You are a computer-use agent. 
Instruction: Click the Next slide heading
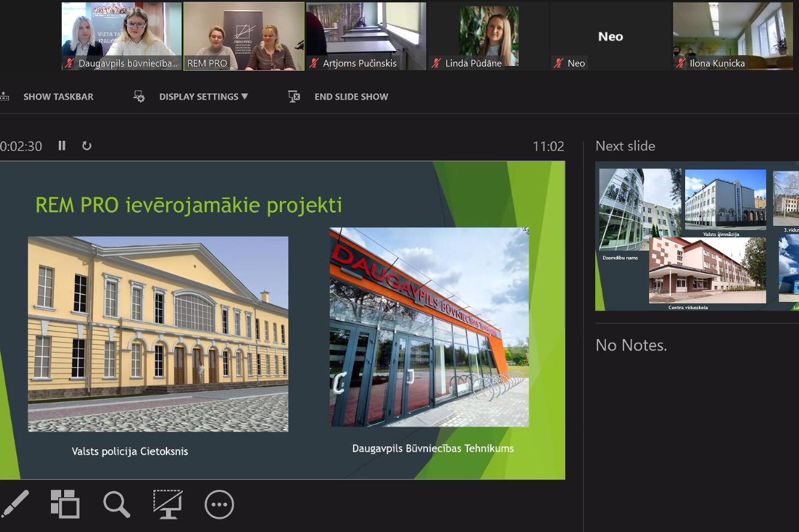(x=625, y=146)
